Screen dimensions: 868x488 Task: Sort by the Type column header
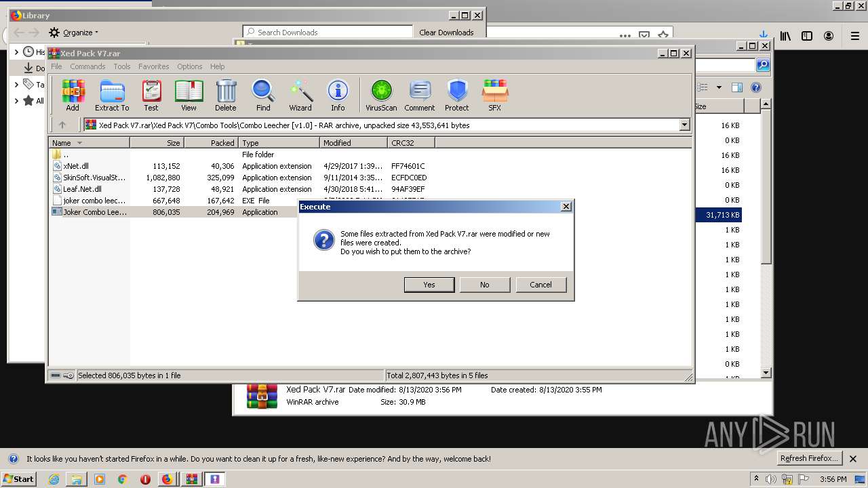coord(279,143)
